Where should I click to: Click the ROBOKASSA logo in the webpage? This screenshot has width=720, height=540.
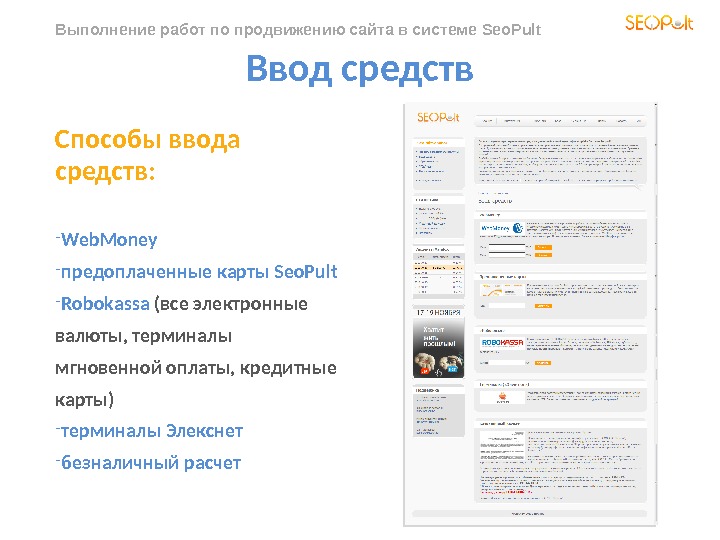[502, 343]
